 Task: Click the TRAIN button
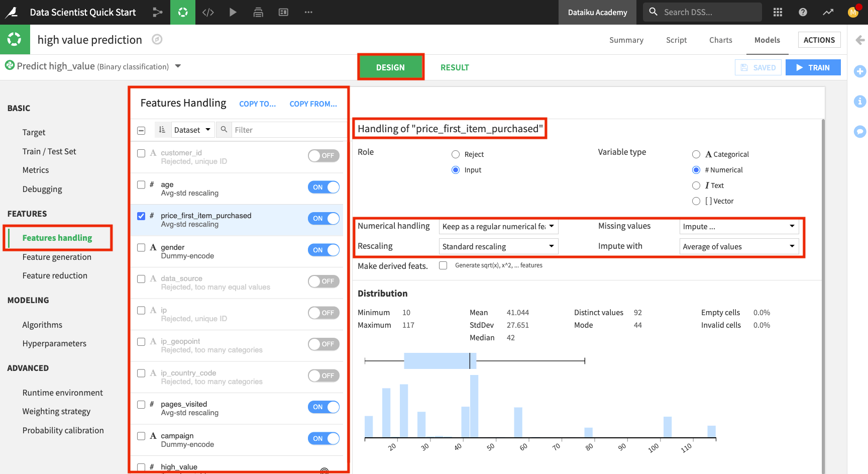813,67
